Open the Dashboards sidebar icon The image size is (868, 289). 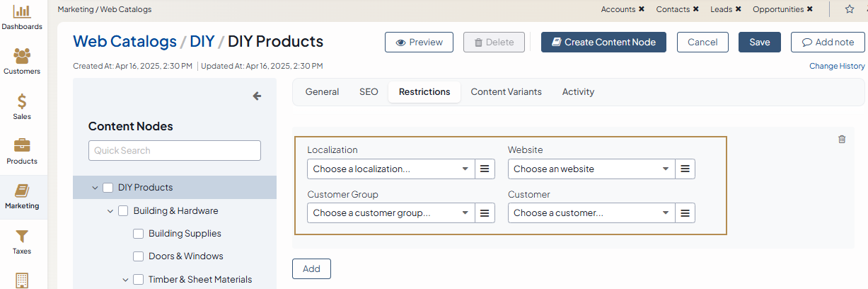[x=22, y=12]
